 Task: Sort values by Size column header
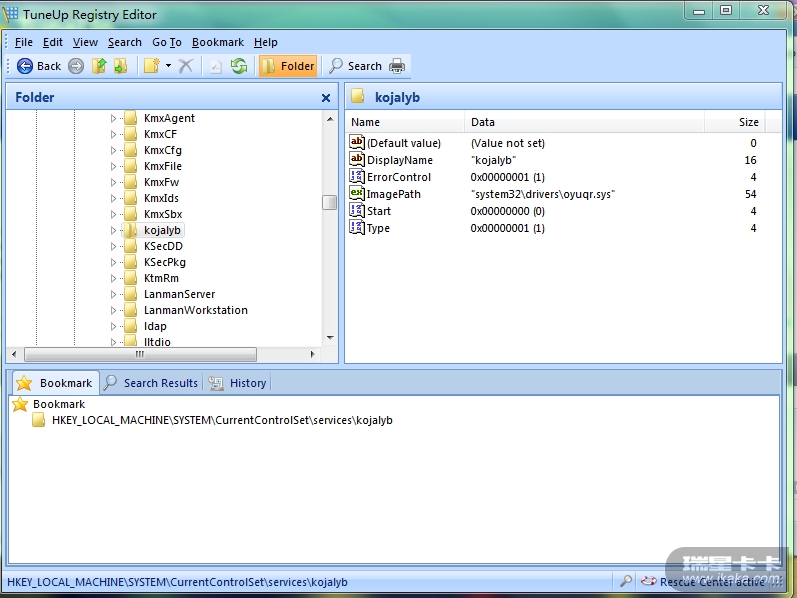click(x=735, y=122)
